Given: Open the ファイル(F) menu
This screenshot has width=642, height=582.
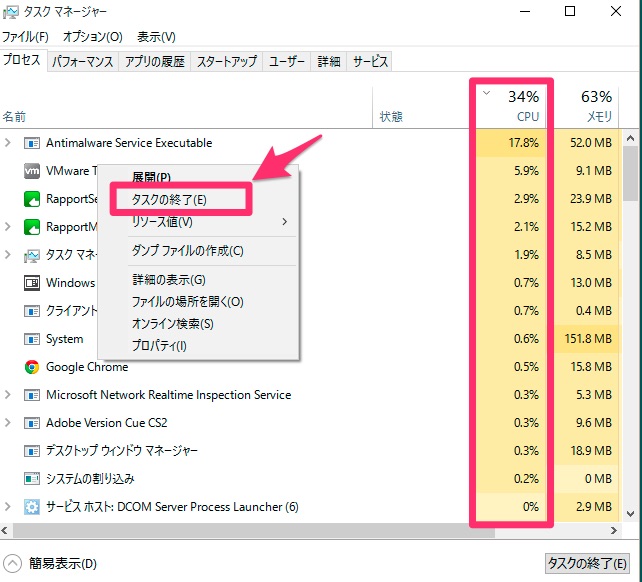Looking at the screenshot, I should [25, 37].
